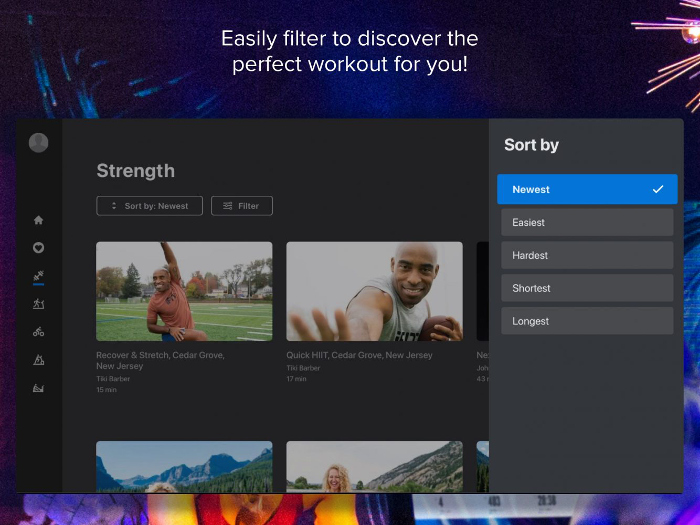
Task: Click the 'Sort by' panel heading
Action: (x=531, y=145)
